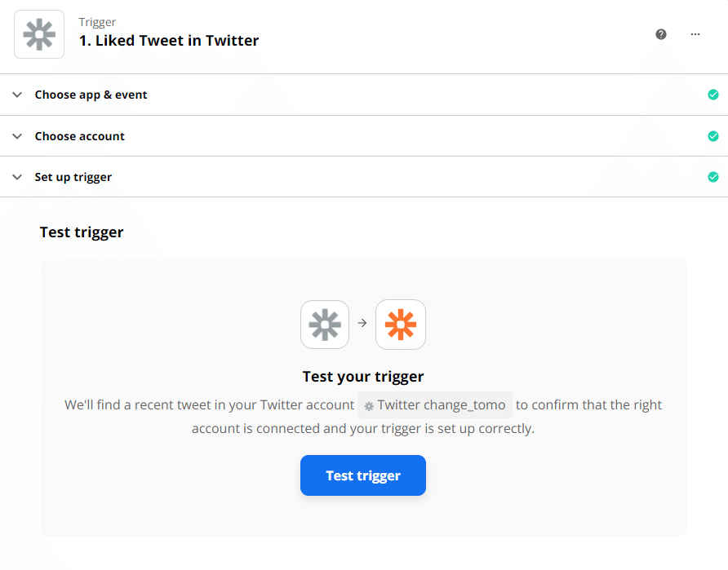Click the gray trigger app icon in header
Image resolution: width=728 pixels, height=570 pixels.
click(x=39, y=34)
